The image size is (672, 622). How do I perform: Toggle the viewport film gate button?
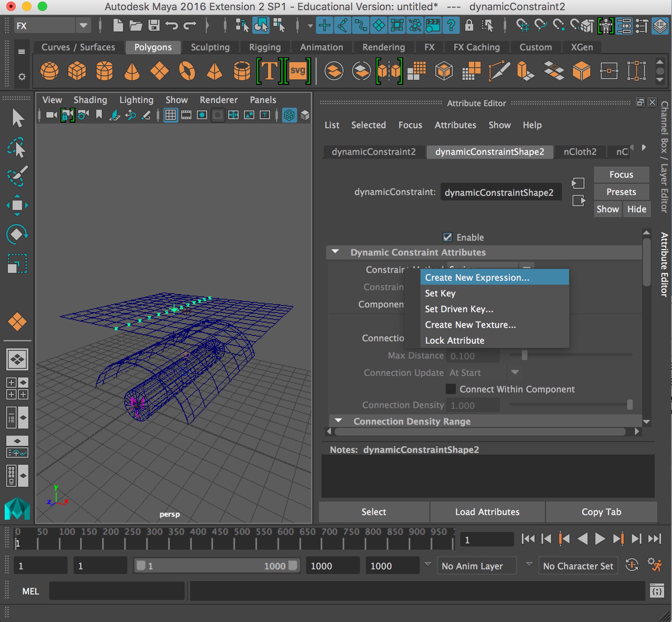tap(186, 115)
